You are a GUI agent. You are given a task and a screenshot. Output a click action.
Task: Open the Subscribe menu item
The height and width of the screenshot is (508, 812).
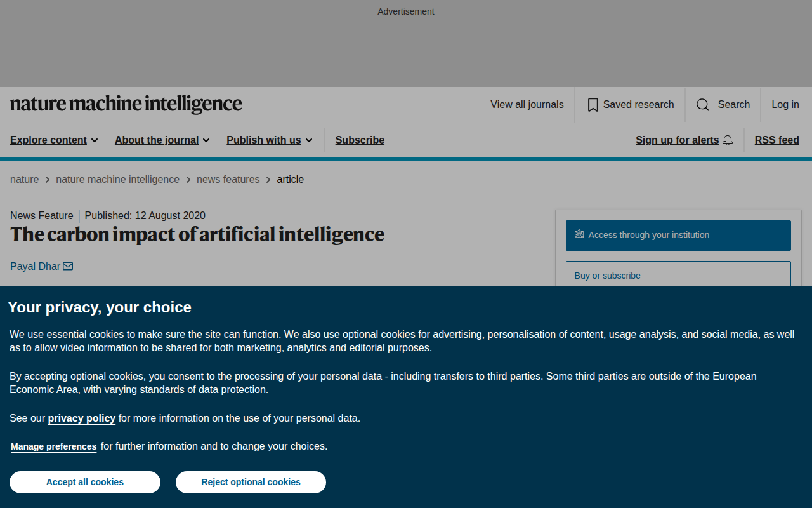(x=360, y=140)
